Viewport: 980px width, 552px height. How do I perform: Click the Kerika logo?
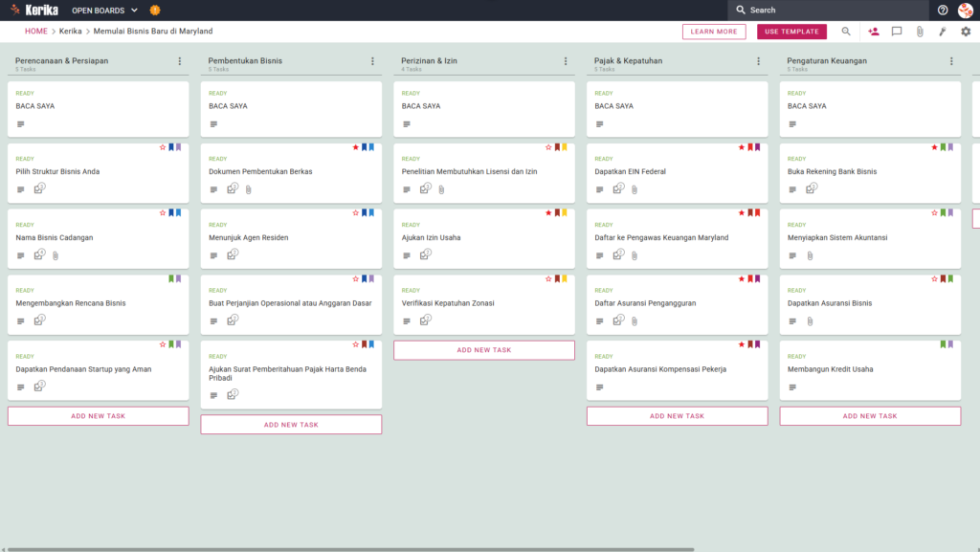click(34, 10)
